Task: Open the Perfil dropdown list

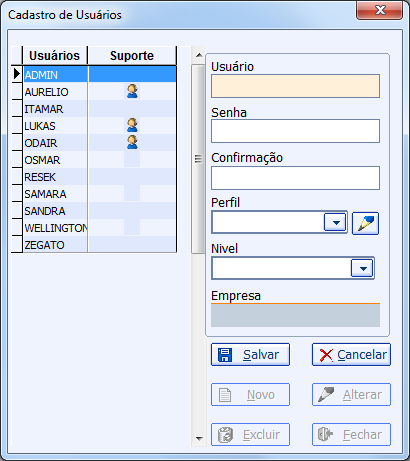Action: point(336,222)
